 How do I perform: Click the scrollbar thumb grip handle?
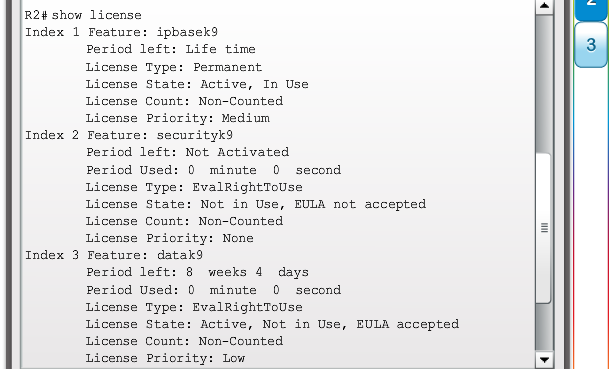[x=544, y=228]
